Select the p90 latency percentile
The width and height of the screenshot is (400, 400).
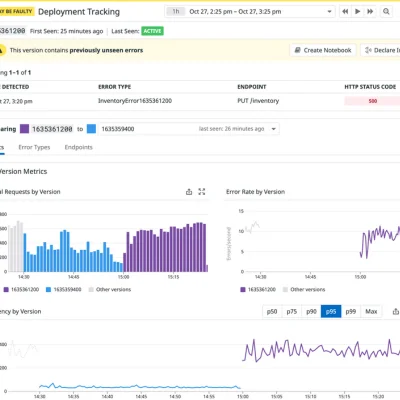(311, 311)
